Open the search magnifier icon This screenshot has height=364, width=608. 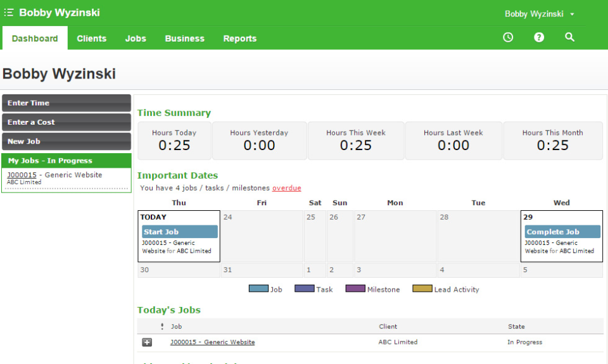(x=569, y=37)
